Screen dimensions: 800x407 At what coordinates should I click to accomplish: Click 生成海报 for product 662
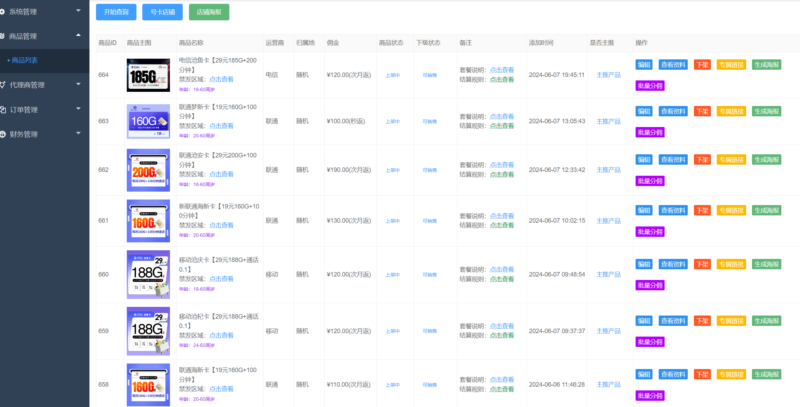coord(766,160)
